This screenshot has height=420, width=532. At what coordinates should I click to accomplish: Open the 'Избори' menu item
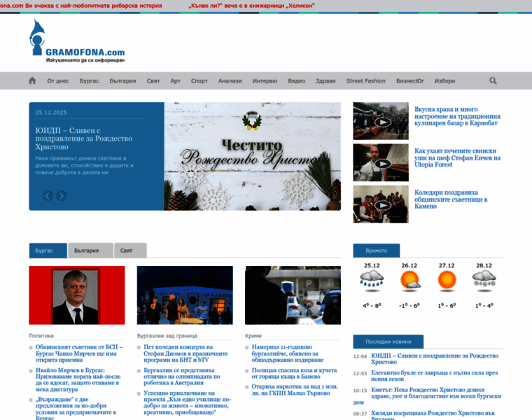point(444,80)
